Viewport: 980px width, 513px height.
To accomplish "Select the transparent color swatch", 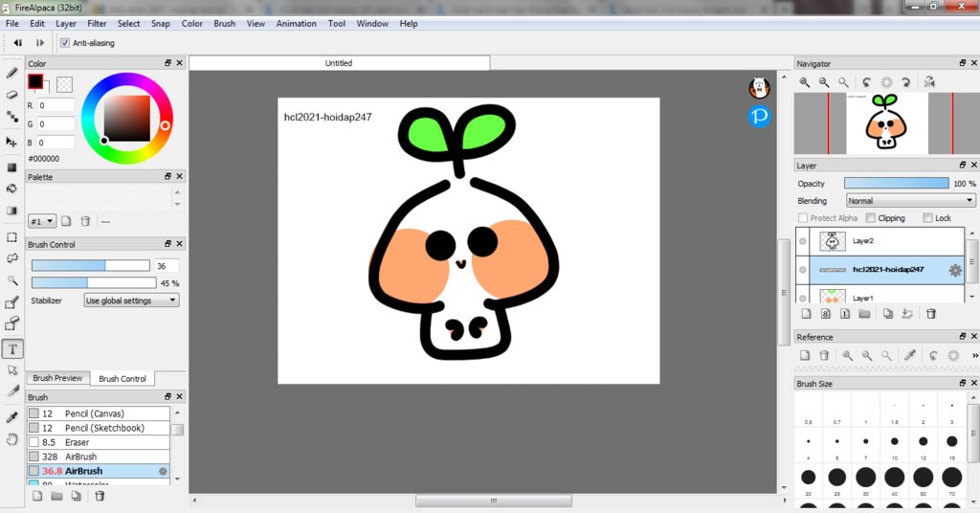I will coord(64,84).
